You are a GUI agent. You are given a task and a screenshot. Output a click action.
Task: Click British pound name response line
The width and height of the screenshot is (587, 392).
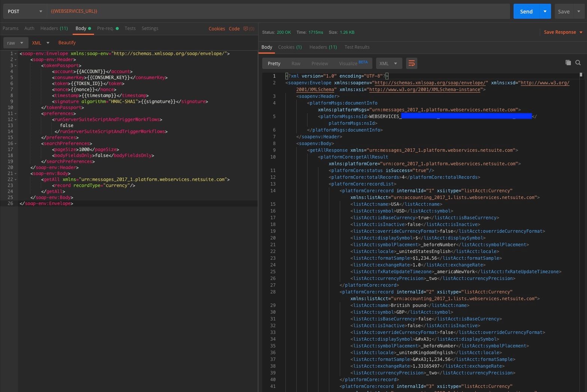click(x=410, y=305)
